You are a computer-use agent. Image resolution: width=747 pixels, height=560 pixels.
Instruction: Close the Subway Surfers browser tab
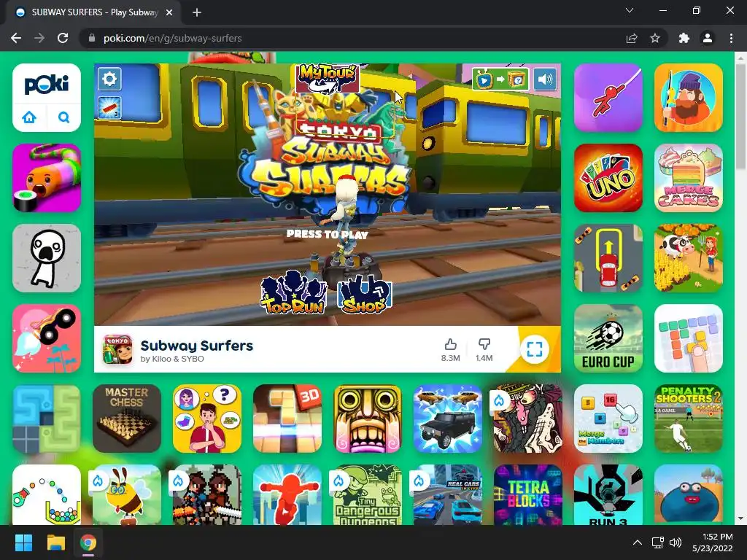169,12
